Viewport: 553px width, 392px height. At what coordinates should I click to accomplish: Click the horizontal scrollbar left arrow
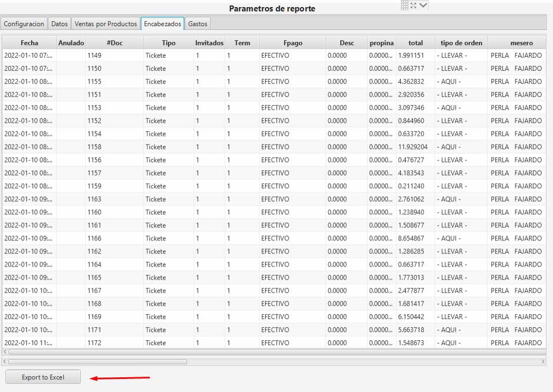[x=5, y=361]
